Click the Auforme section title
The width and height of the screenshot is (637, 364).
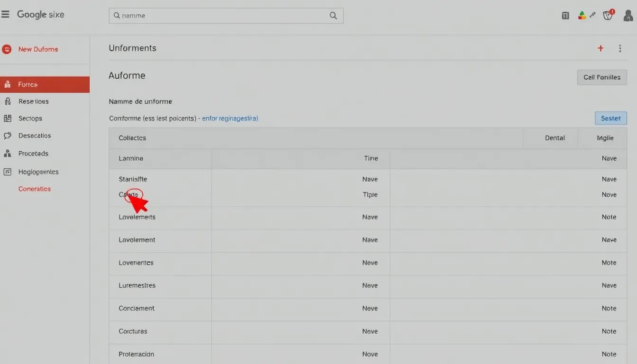tap(127, 76)
